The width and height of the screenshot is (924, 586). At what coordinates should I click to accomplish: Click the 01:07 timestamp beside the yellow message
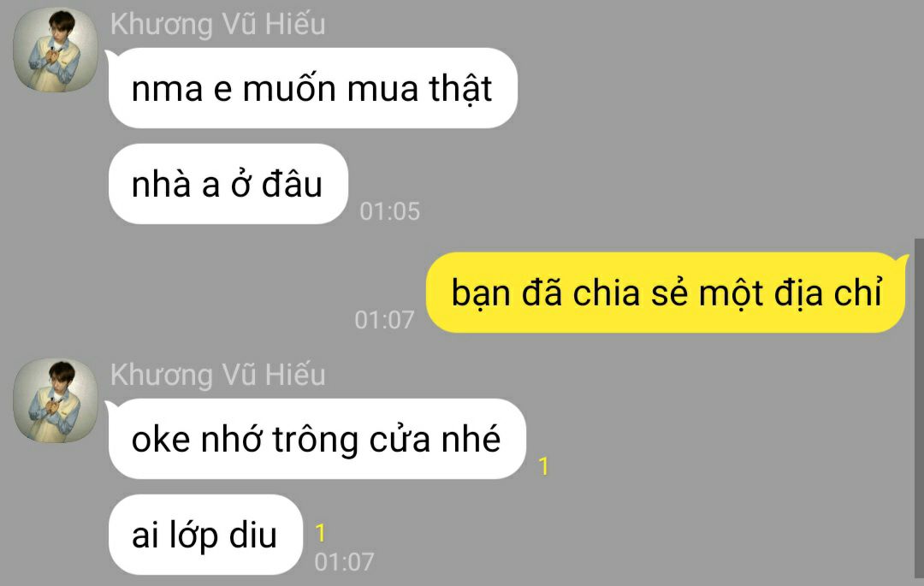[x=384, y=320]
